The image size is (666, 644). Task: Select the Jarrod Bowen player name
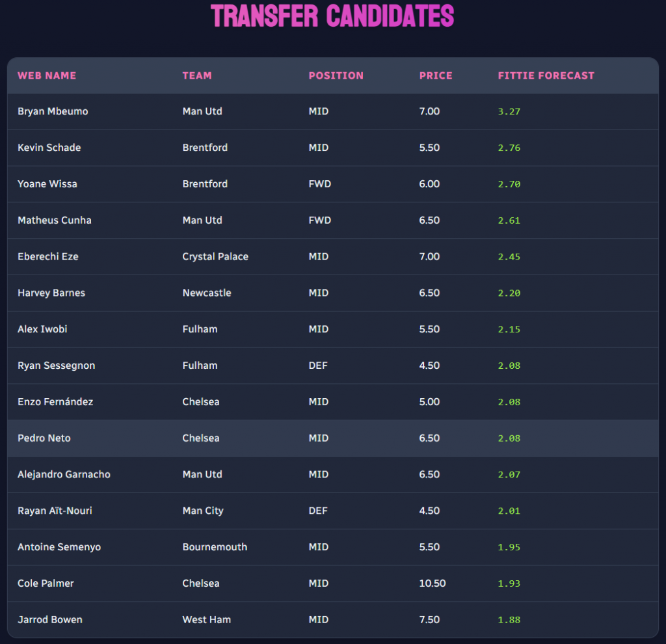coord(50,620)
